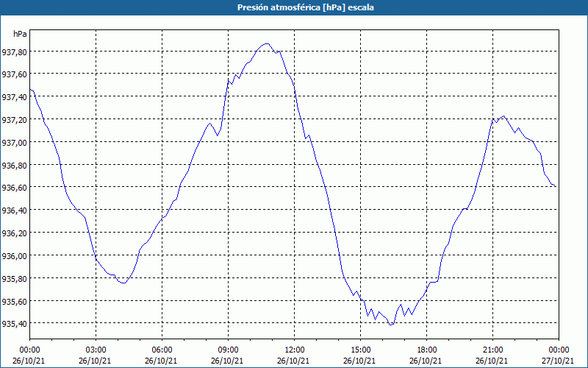Click the 935,40 y-axis label

coord(14,324)
